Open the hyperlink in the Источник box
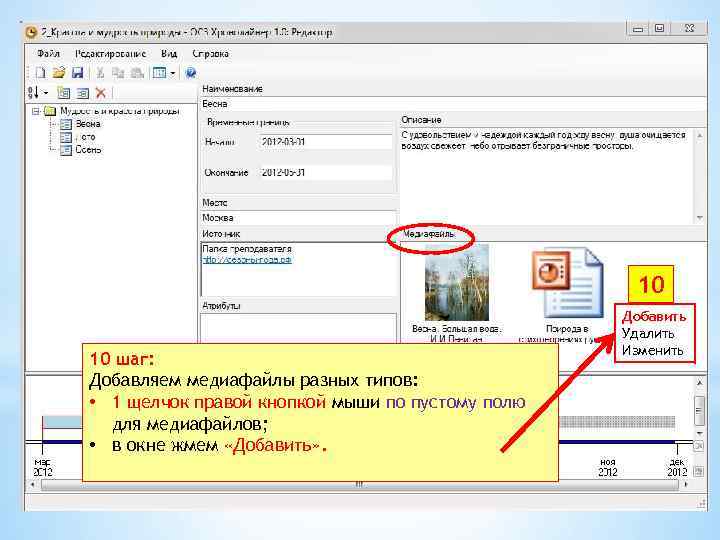This screenshot has height=540, width=720. 247,259
